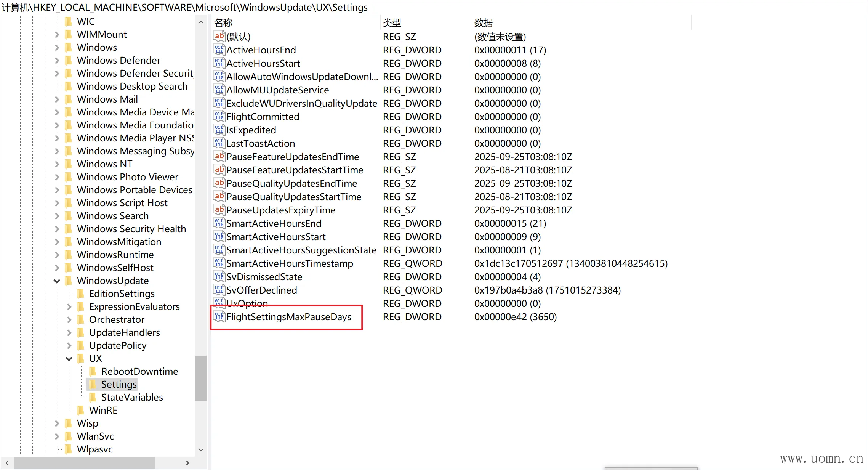Click the icon for the (默认) default value
Viewport: 868px width, 470px height.
pyautogui.click(x=219, y=37)
